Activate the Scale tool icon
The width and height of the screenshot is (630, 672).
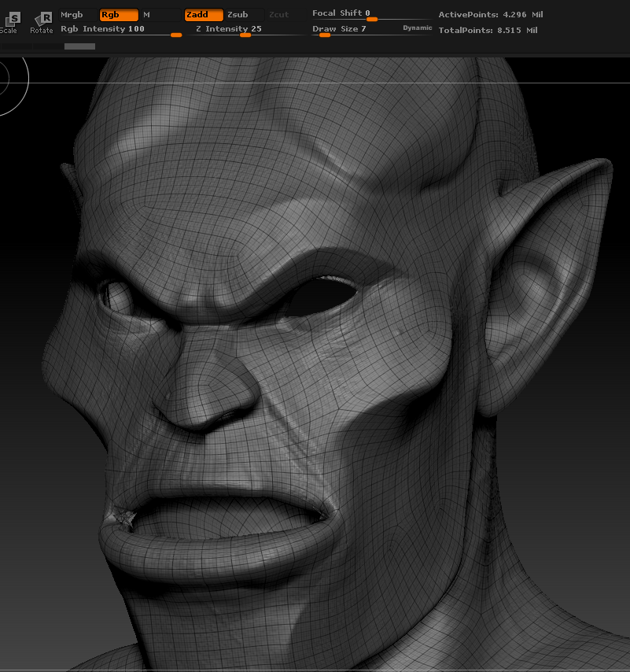[9, 23]
